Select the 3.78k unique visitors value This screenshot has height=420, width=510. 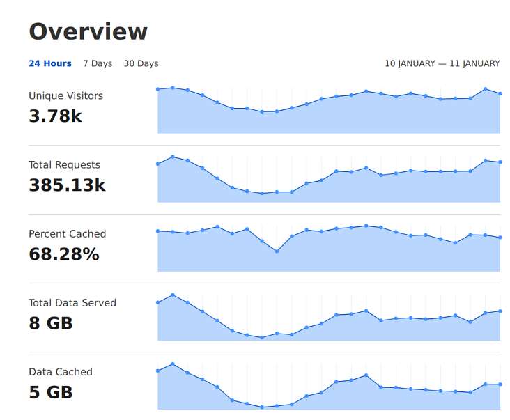point(55,116)
